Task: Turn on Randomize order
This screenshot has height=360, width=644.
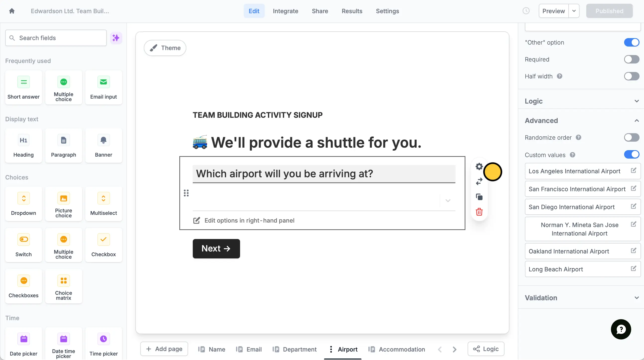Action: (632, 138)
